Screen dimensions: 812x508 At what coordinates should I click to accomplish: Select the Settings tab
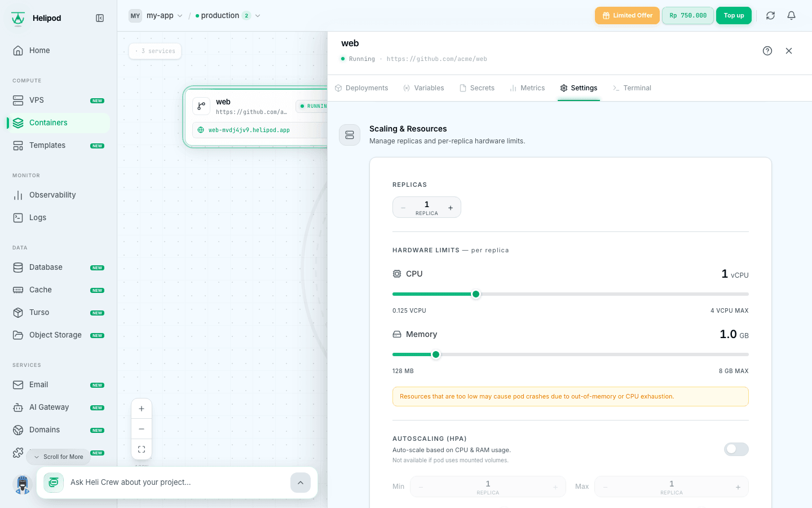coord(579,88)
